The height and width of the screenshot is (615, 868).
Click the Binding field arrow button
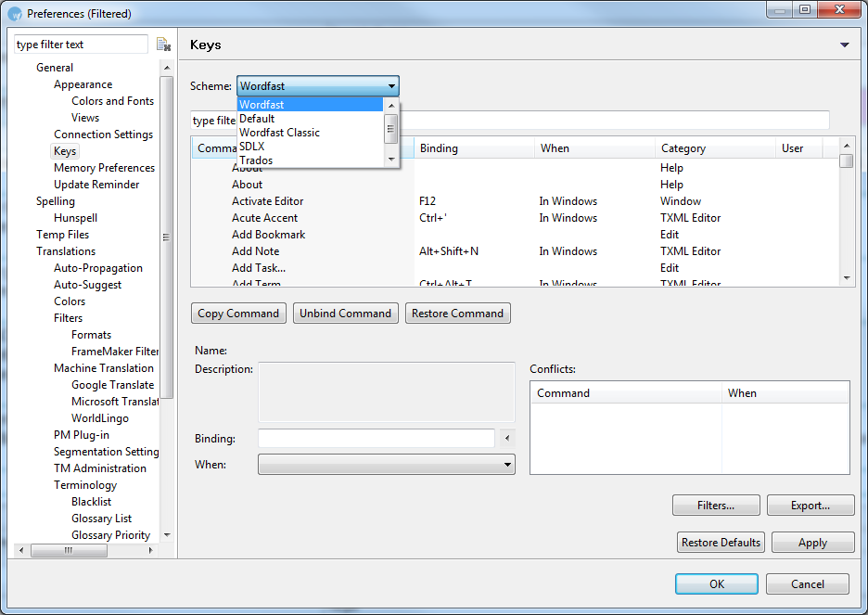[507, 439]
